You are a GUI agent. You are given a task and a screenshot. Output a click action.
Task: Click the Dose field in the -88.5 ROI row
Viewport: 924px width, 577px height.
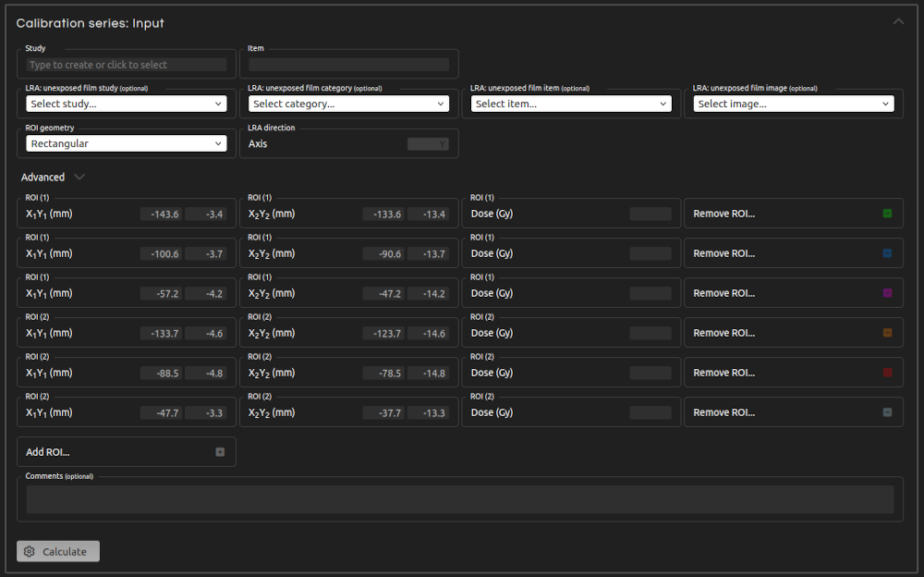tap(650, 373)
